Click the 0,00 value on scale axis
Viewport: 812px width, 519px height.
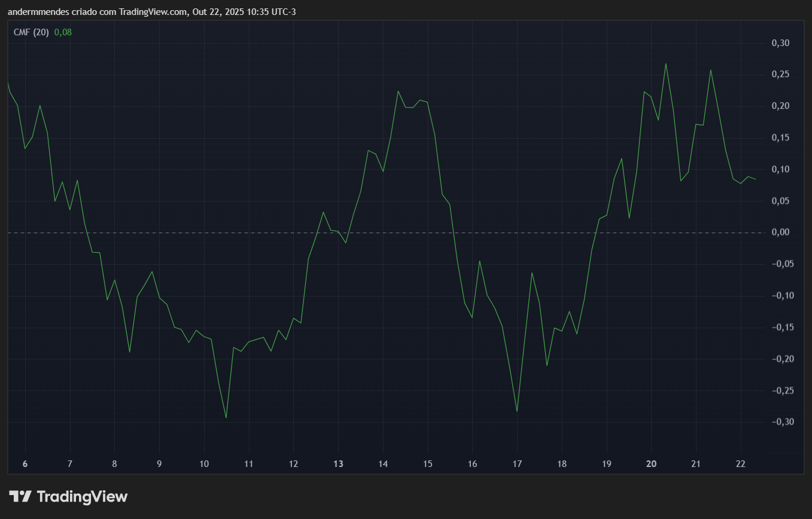click(780, 233)
